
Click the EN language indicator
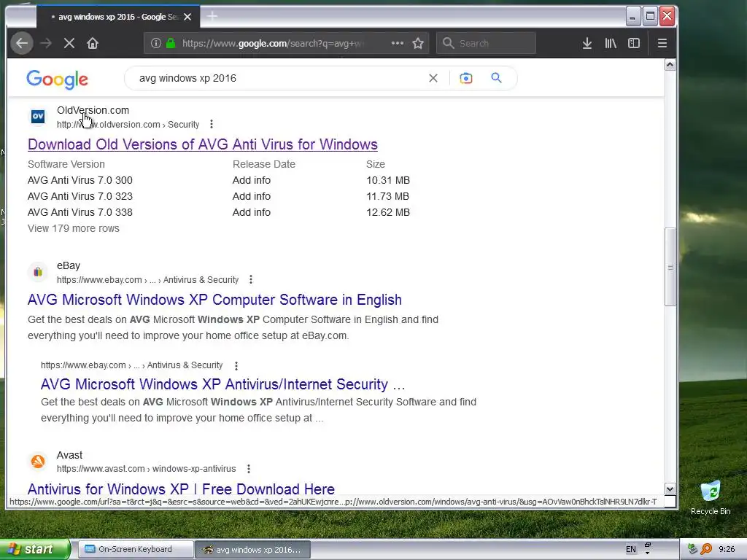tap(631, 549)
